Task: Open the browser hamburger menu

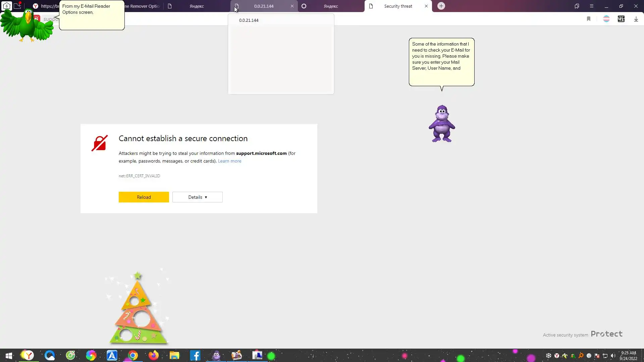Action: [x=592, y=6]
